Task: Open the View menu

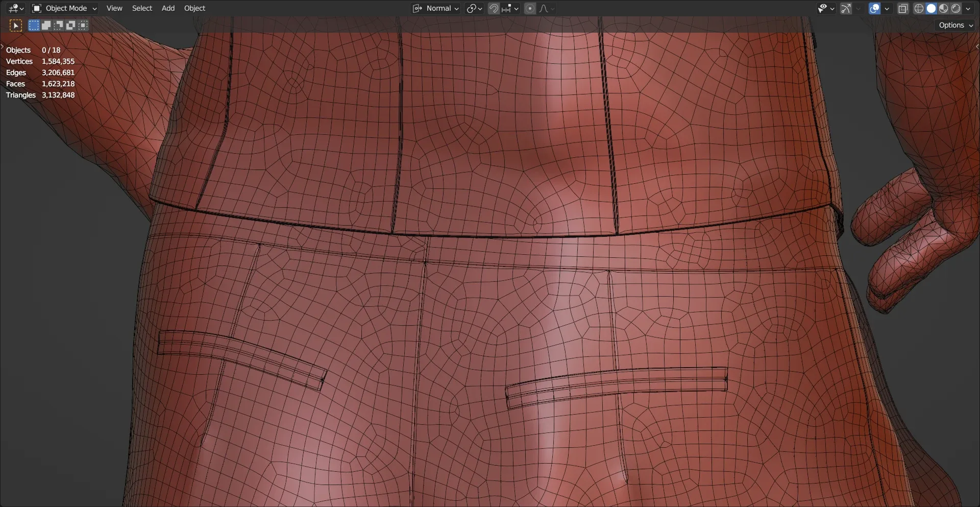Action: [x=114, y=8]
